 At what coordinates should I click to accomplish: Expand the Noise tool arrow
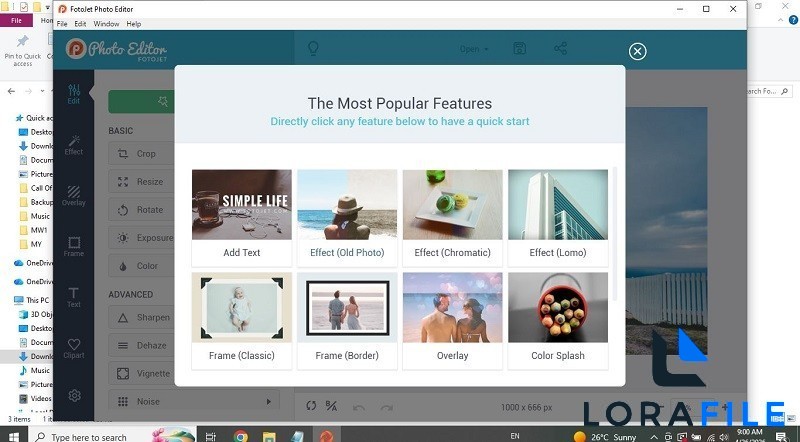coord(268,402)
